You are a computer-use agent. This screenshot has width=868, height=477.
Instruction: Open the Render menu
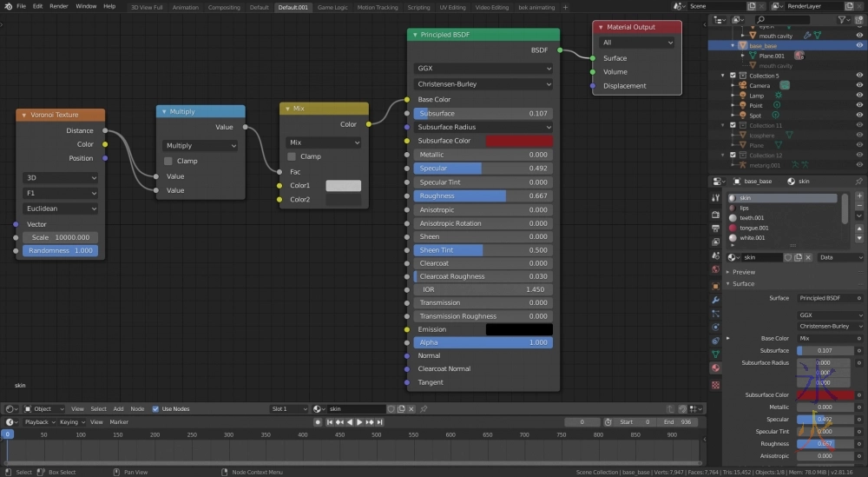[x=59, y=6]
